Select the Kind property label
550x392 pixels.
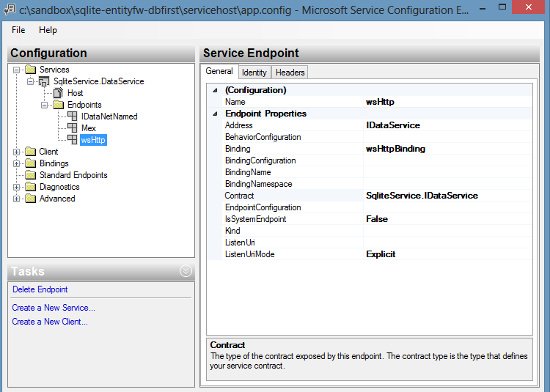pos(232,231)
